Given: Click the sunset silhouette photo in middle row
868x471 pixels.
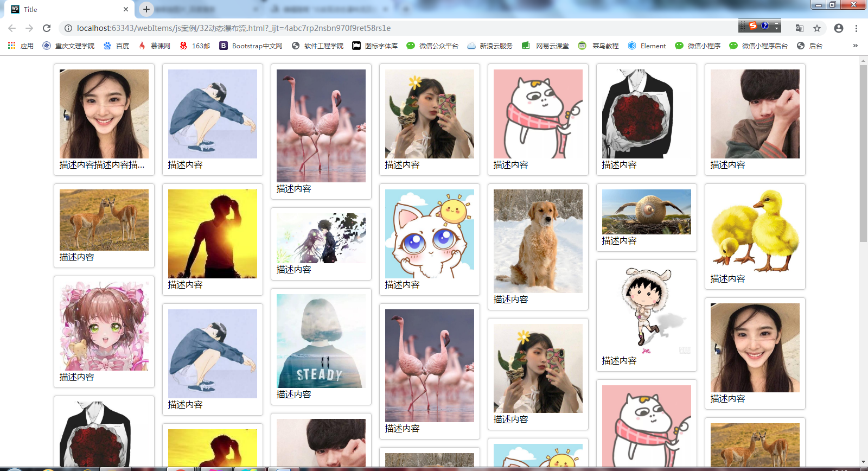Looking at the screenshot, I should (x=213, y=234).
